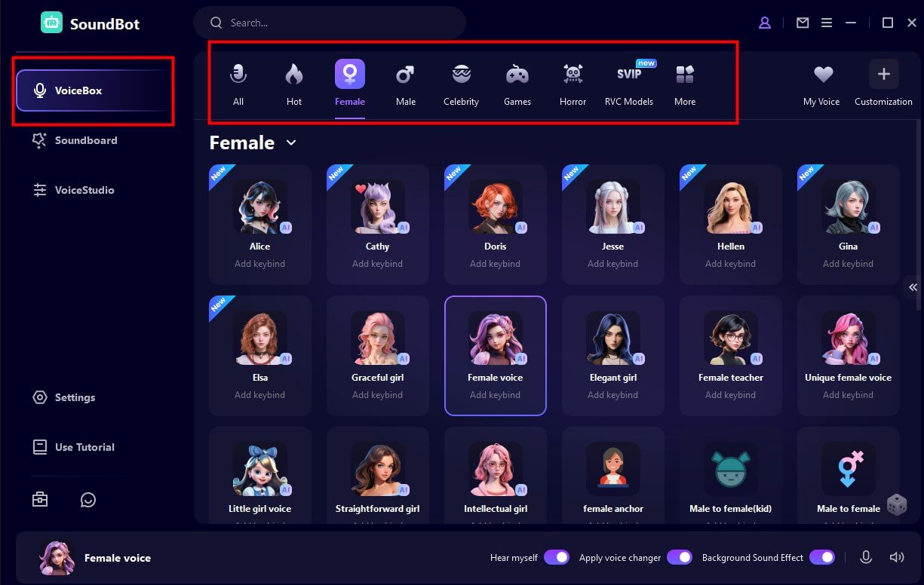924x585 pixels.
Task: Click Add keybind under Alice
Action: (259, 264)
